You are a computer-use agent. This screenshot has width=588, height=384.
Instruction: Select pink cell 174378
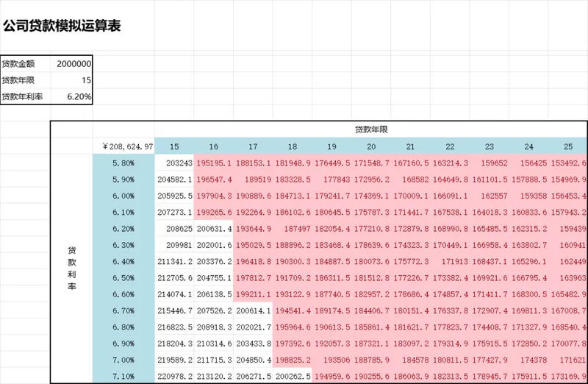(528, 360)
